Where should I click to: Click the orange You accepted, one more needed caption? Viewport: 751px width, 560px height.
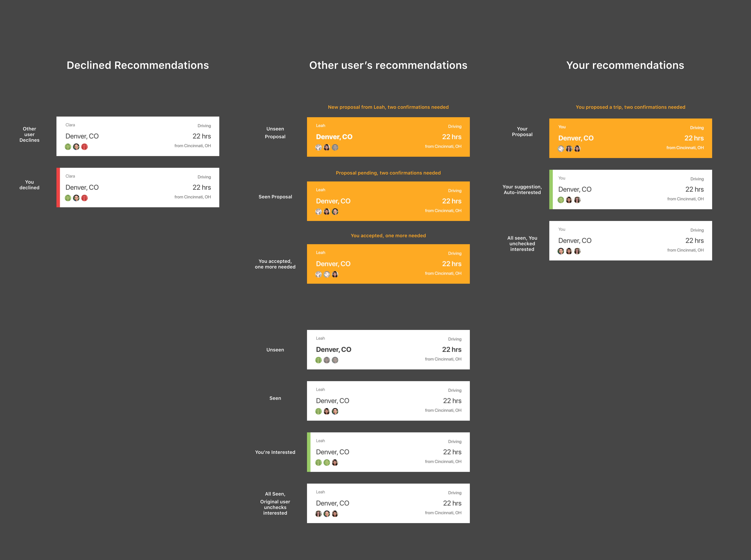pos(388,236)
